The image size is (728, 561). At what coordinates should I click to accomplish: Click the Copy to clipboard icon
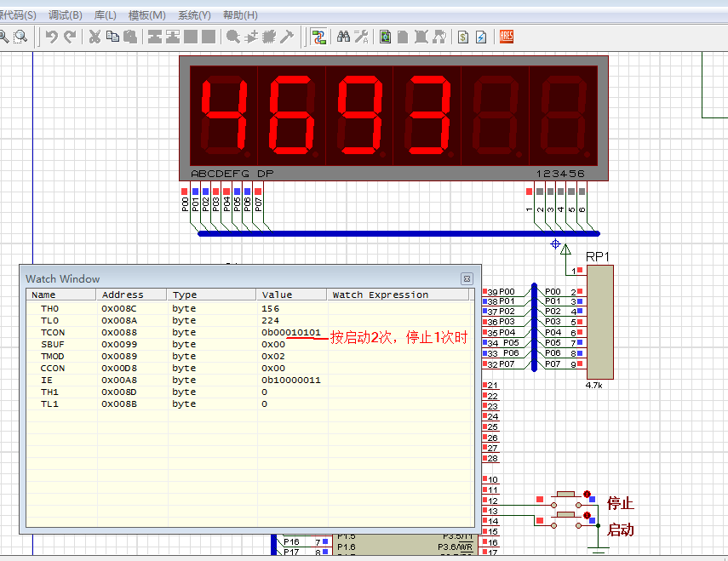pos(112,37)
